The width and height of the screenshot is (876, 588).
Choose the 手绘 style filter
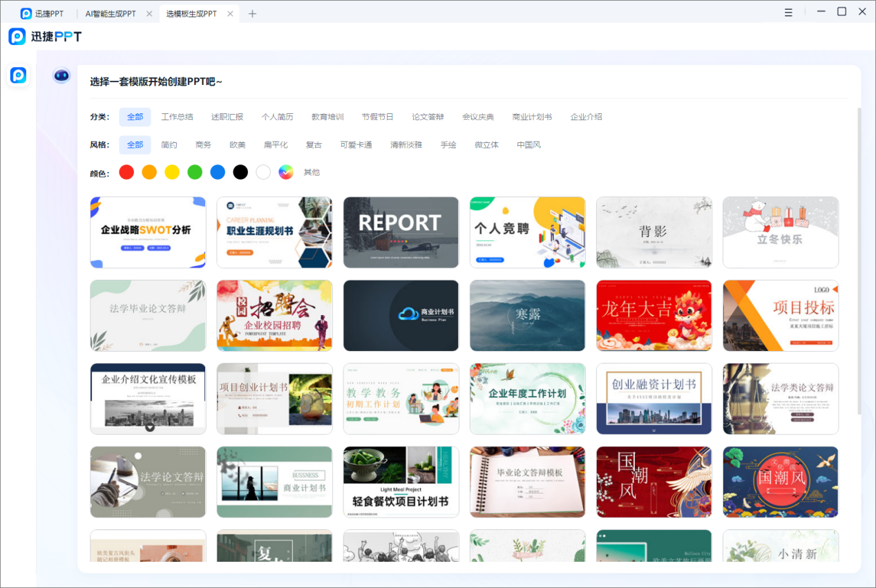pos(448,144)
